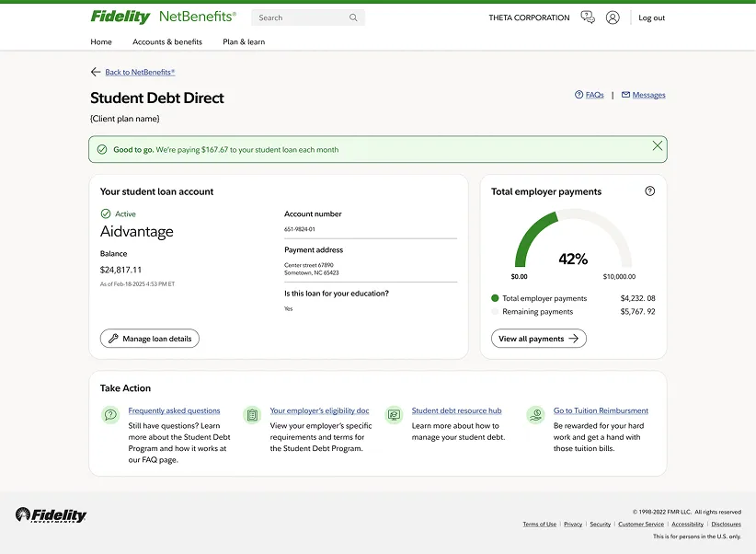Screen dimensions: 756x554
Task: Open the Messages link
Action: [x=648, y=95]
